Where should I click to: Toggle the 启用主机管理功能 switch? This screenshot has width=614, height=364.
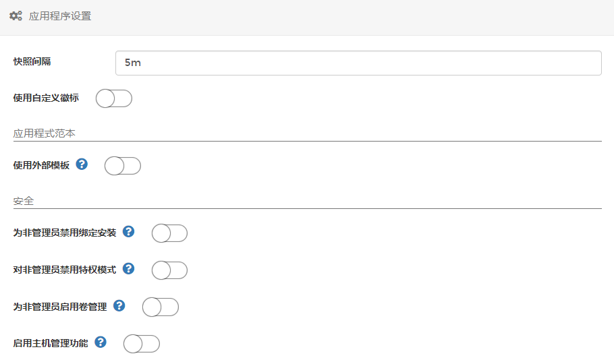tap(141, 344)
